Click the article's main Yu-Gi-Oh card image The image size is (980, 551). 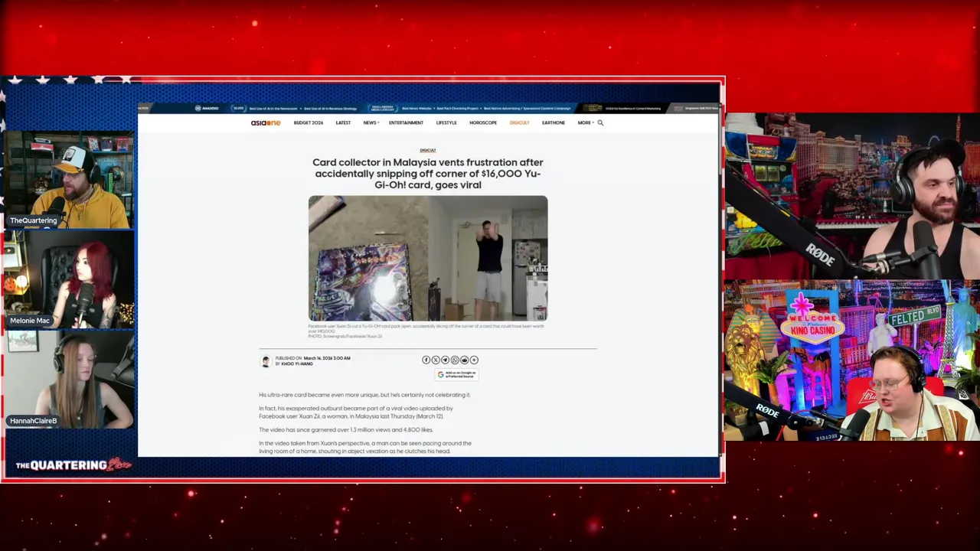tap(428, 258)
